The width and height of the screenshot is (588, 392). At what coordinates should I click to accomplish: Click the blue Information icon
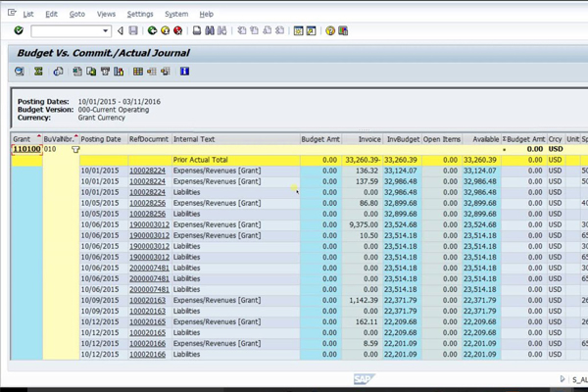click(x=184, y=72)
